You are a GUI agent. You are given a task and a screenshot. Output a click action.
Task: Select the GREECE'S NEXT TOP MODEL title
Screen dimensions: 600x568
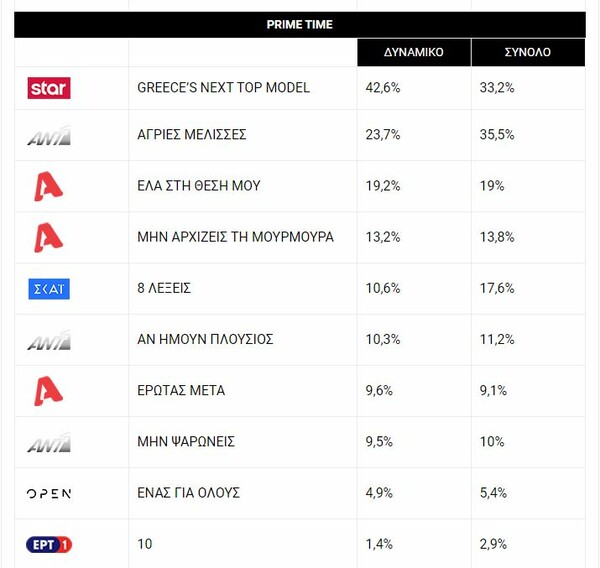pyautogui.click(x=223, y=88)
